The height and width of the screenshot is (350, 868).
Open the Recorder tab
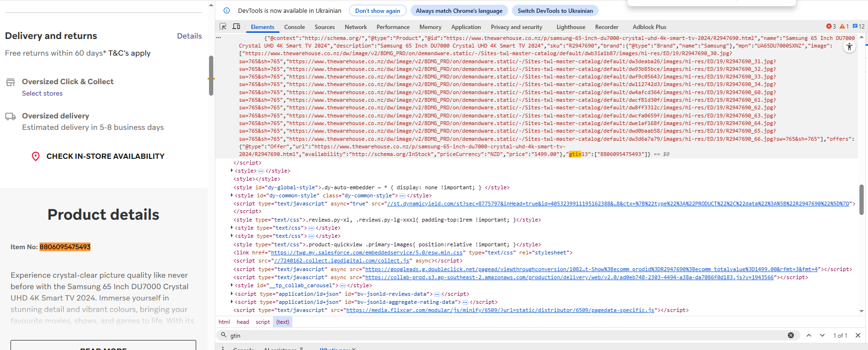coord(607,27)
